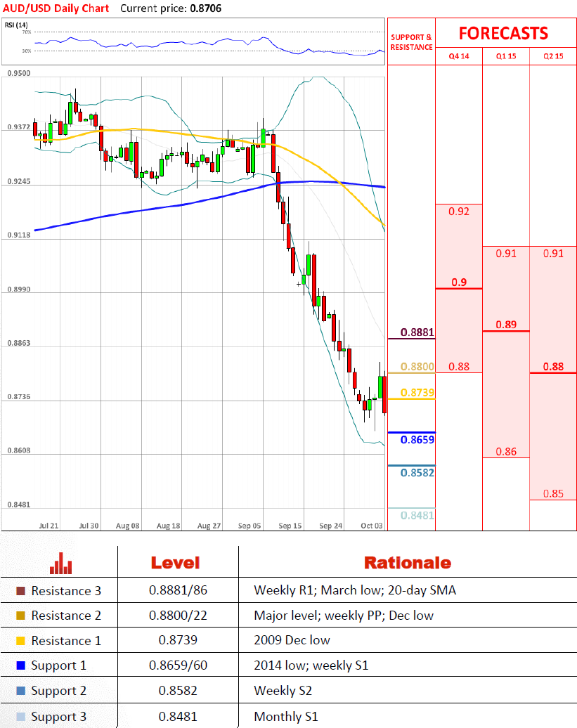Select the Q2 15 forecast column header

(x=553, y=56)
